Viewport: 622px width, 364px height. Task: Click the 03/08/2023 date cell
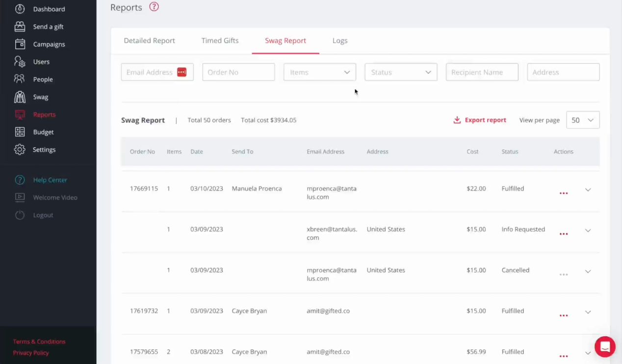pyautogui.click(x=207, y=352)
